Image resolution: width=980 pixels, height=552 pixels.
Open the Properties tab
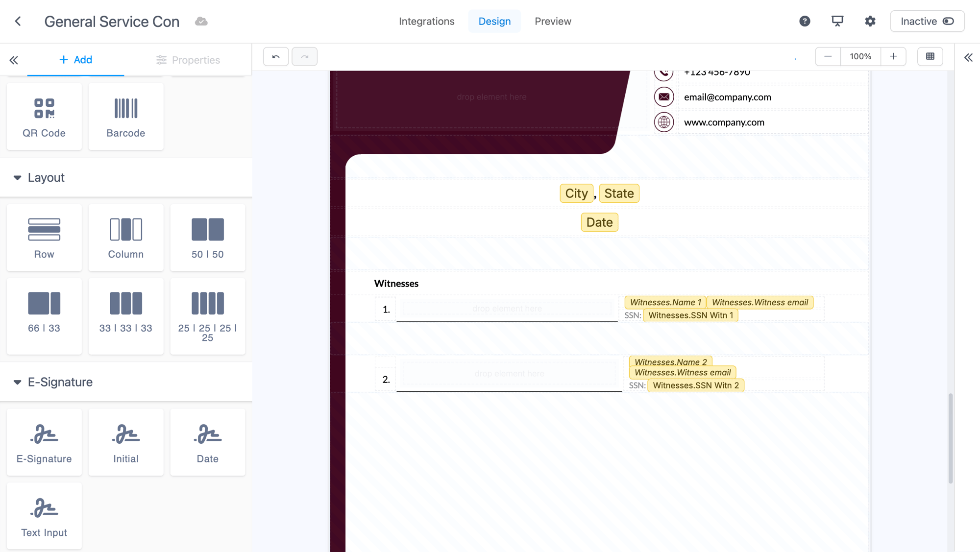[188, 60]
